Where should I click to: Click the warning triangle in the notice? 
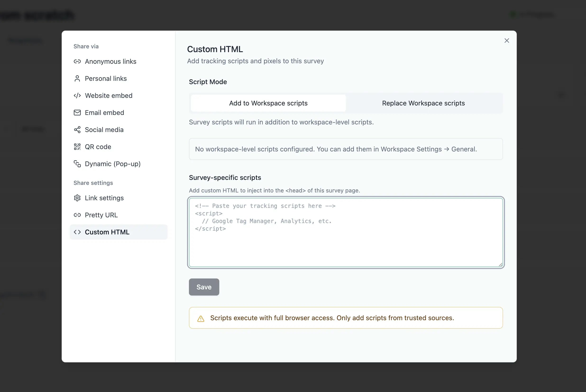[x=201, y=318]
